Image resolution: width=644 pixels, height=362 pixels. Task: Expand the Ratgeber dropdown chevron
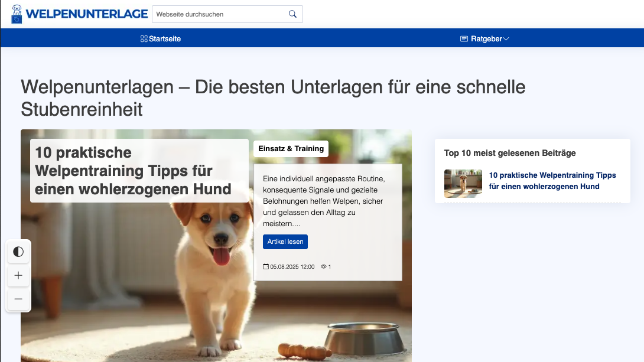[506, 39]
